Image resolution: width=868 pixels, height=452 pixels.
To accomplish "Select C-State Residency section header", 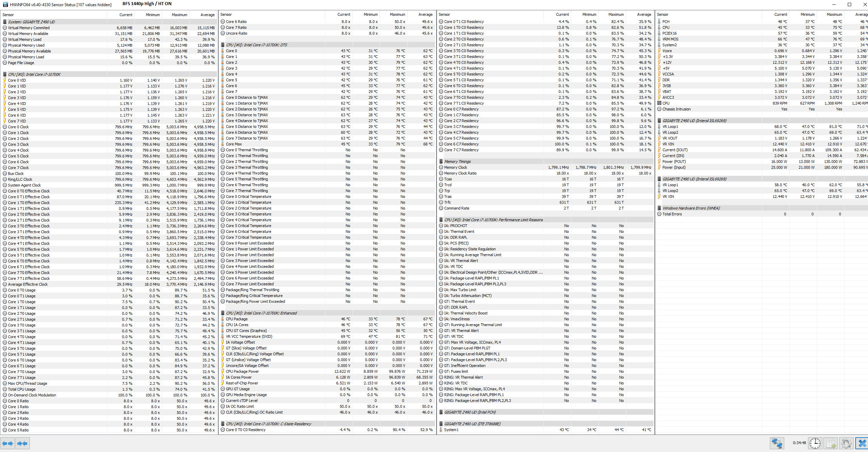I will [327, 424].
